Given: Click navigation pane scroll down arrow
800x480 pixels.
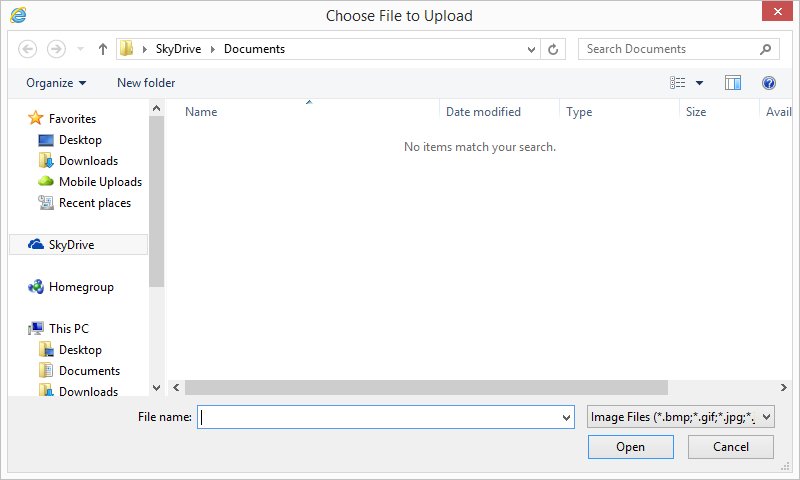Looking at the screenshot, I should pyautogui.click(x=157, y=388).
